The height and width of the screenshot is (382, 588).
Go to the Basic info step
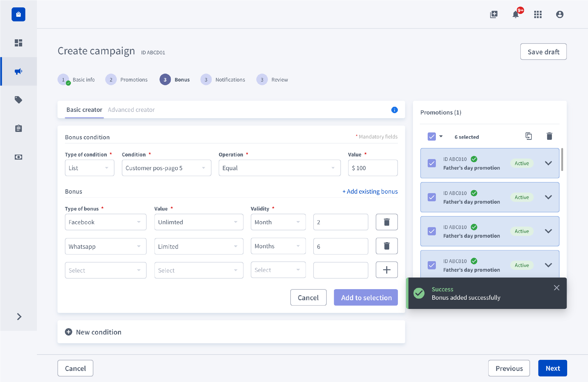click(76, 79)
